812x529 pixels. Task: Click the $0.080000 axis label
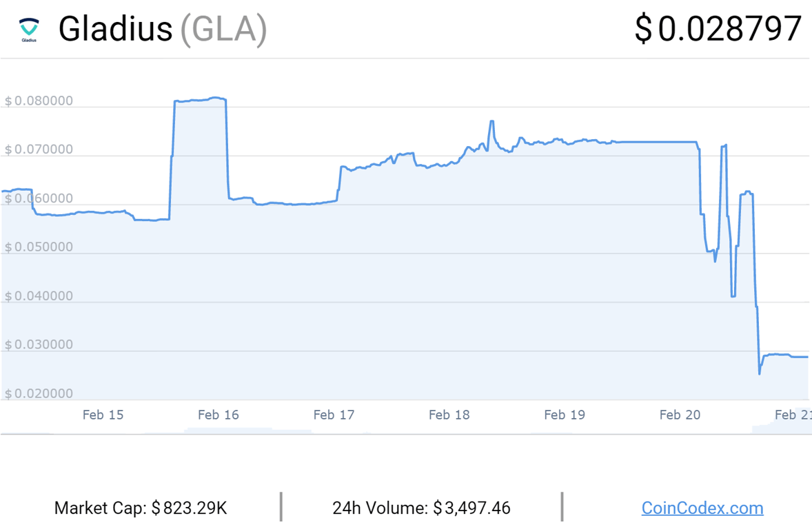[x=39, y=101]
